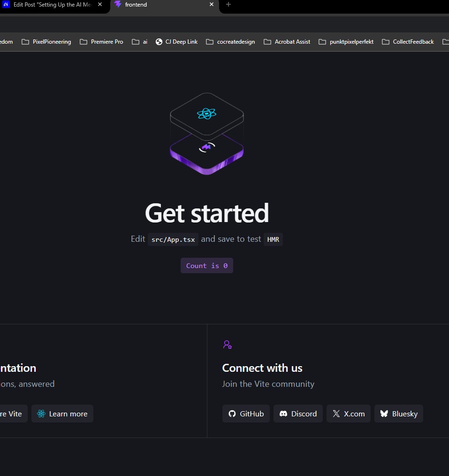
Task: Click the Get started heading
Action: 207,213
